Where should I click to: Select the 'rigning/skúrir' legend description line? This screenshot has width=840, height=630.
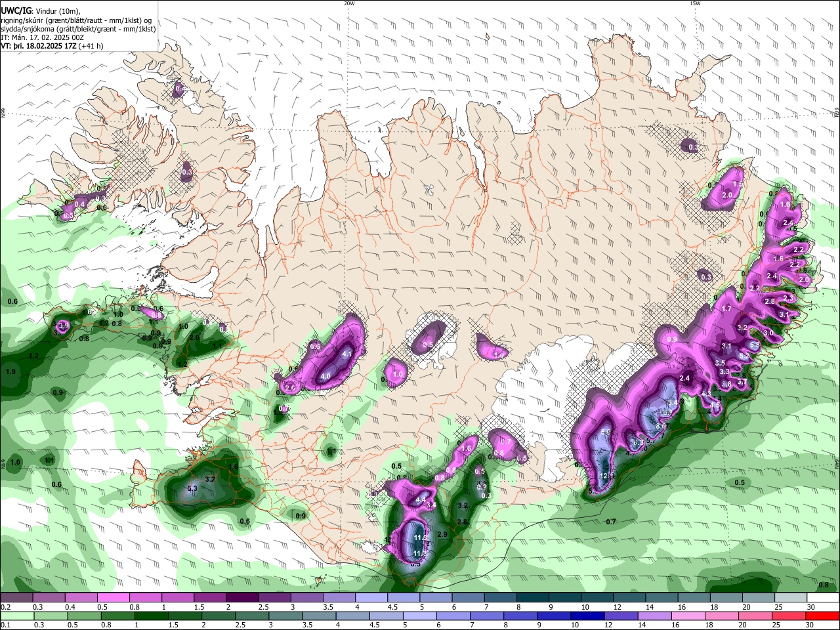tap(75, 20)
